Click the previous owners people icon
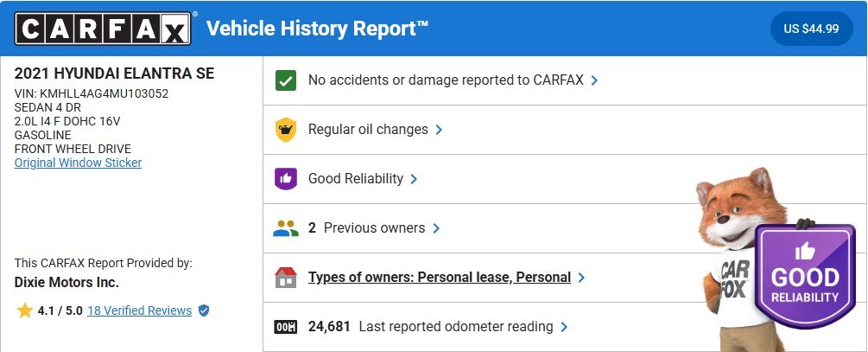The width and height of the screenshot is (868, 352). pos(285,228)
